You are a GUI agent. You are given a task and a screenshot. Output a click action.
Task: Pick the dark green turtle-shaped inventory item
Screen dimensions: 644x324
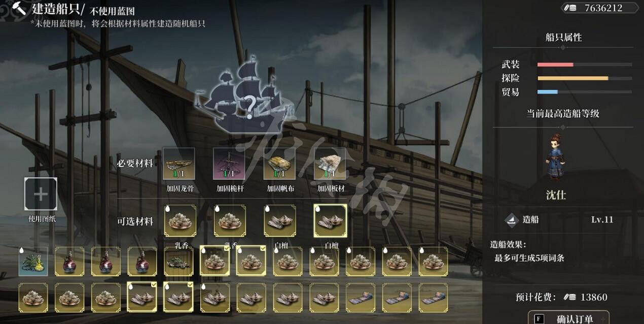click(x=179, y=262)
